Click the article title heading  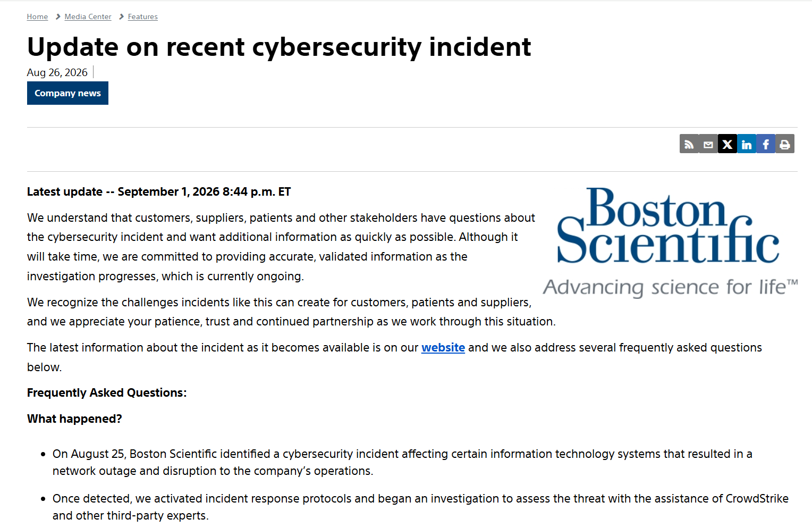[279, 47]
